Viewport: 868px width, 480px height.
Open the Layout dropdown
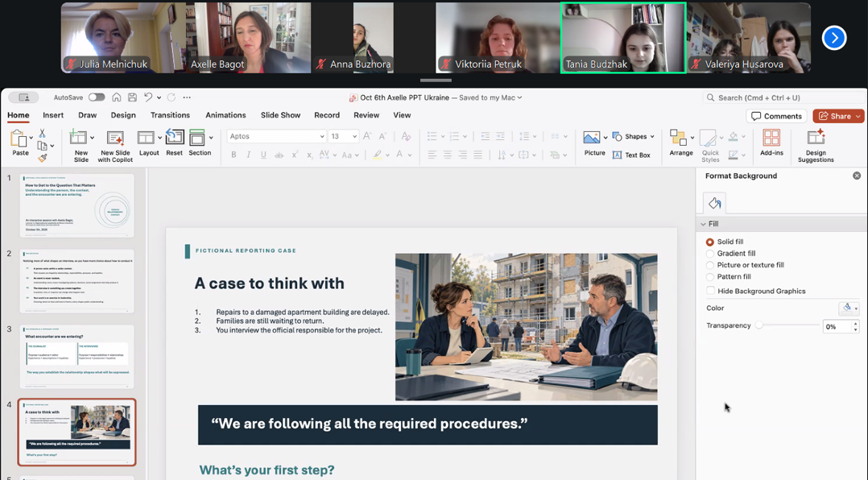pos(159,137)
